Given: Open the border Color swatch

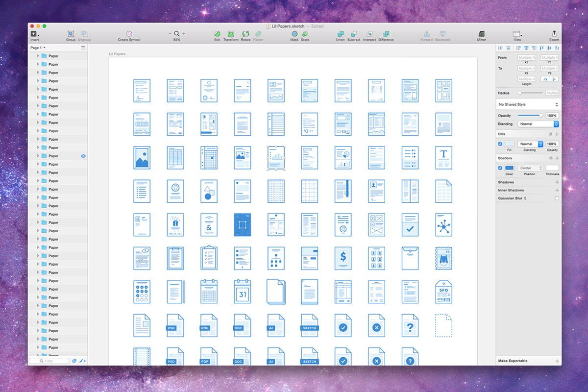Looking at the screenshot, I should [x=509, y=168].
